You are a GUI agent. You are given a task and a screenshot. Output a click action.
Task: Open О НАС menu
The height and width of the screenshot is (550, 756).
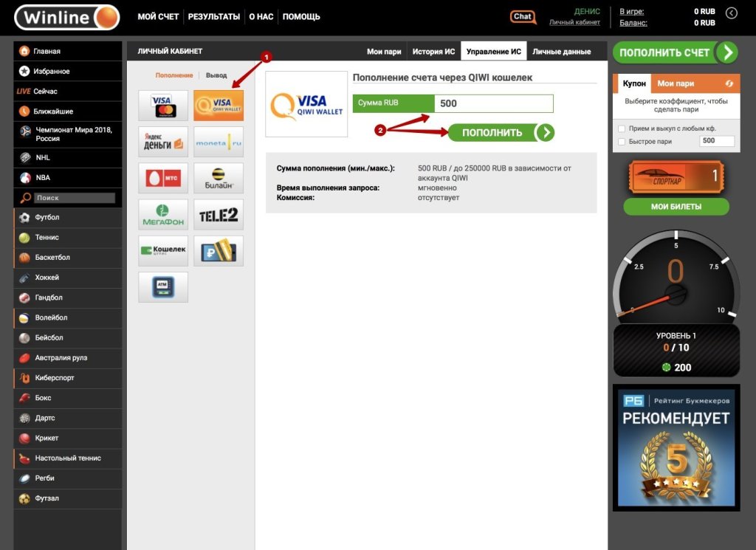(261, 17)
